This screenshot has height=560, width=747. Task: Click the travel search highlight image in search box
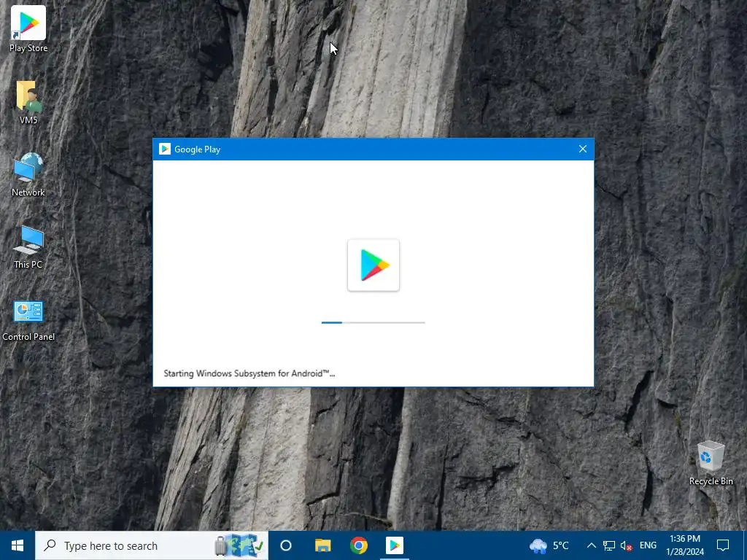(x=239, y=545)
